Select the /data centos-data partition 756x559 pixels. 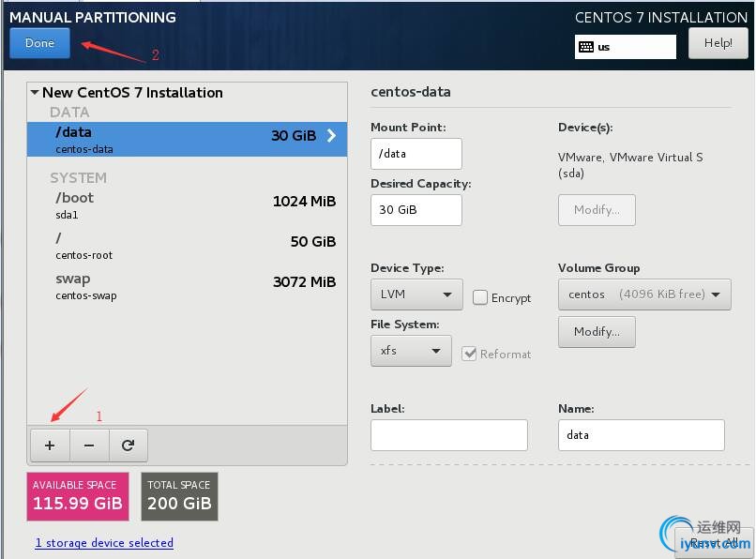[187, 139]
